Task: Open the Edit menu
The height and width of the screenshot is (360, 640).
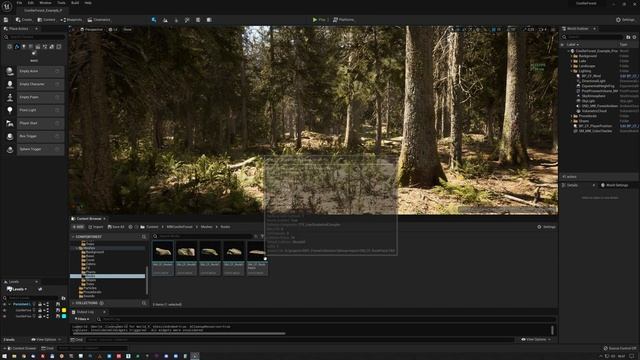Action: pyautogui.click(x=31, y=3)
